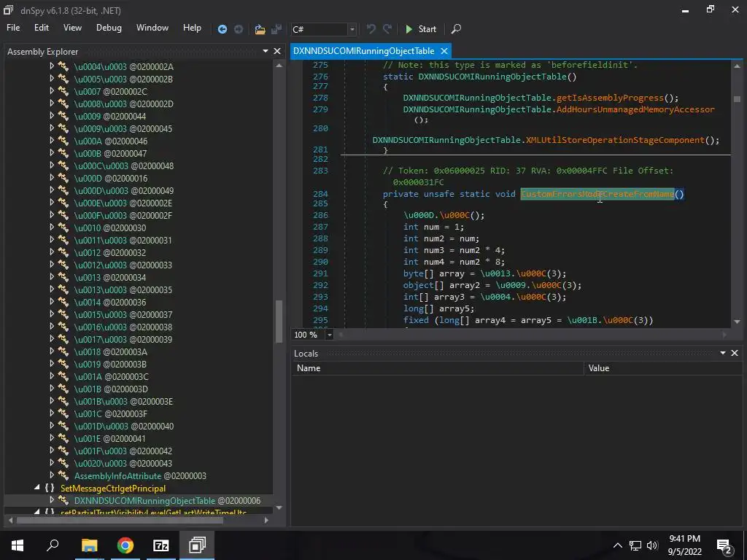Open the Debug menu
The height and width of the screenshot is (560, 747).
tap(109, 28)
